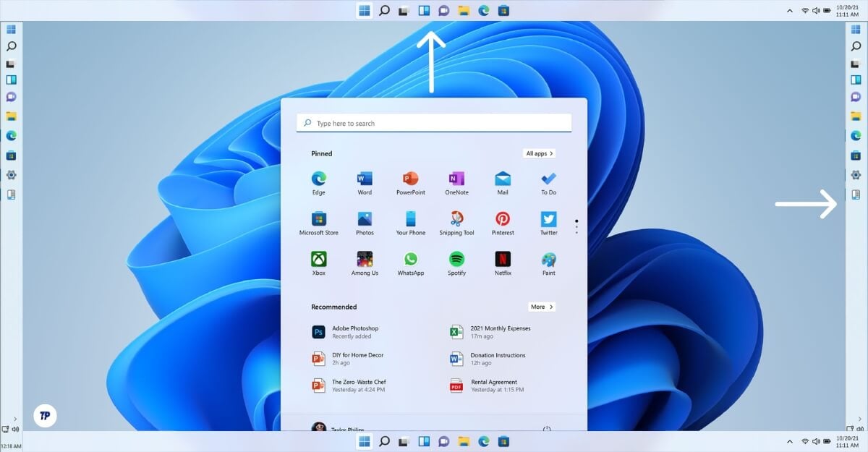Launch the Xbox app

pos(318,263)
